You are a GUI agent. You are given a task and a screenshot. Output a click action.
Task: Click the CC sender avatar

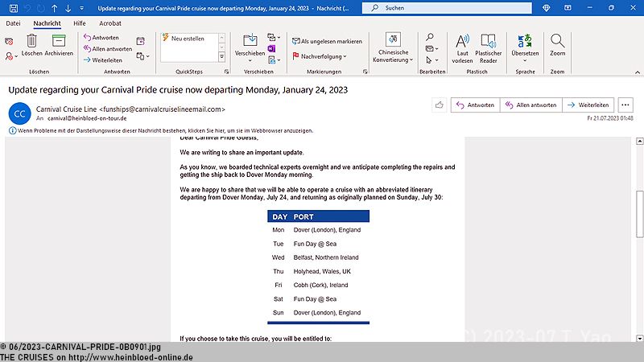(19, 113)
